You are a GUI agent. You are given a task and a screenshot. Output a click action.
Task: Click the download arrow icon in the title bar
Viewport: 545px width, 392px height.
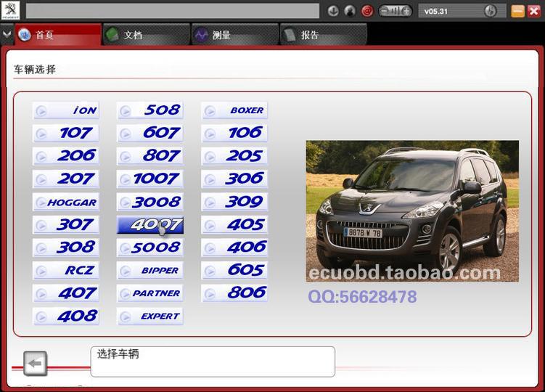click(333, 11)
